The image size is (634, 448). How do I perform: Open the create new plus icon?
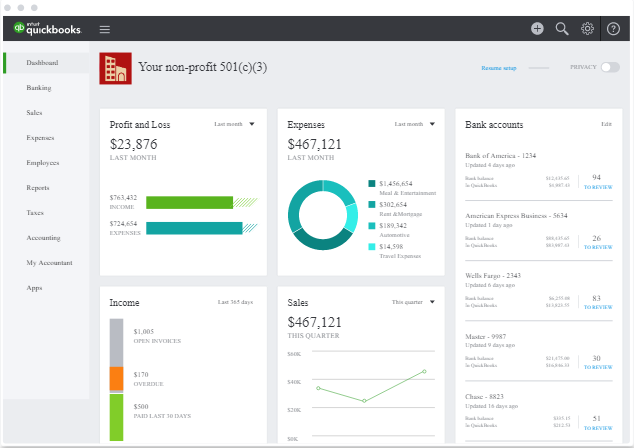pyautogui.click(x=537, y=28)
